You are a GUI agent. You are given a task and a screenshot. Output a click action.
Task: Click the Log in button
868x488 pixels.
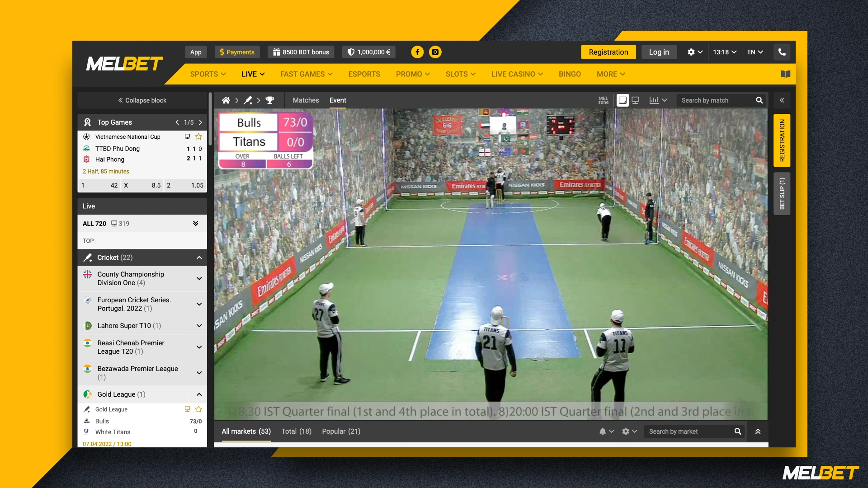click(659, 52)
